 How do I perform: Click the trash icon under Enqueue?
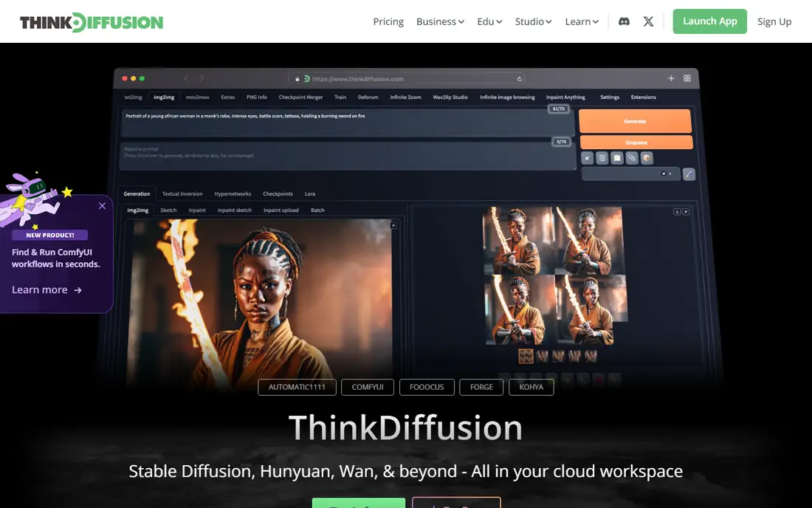tap(602, 158)
